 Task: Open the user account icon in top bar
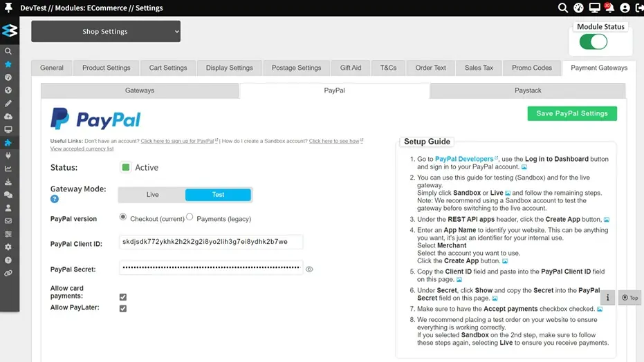(x=625, y=8)
